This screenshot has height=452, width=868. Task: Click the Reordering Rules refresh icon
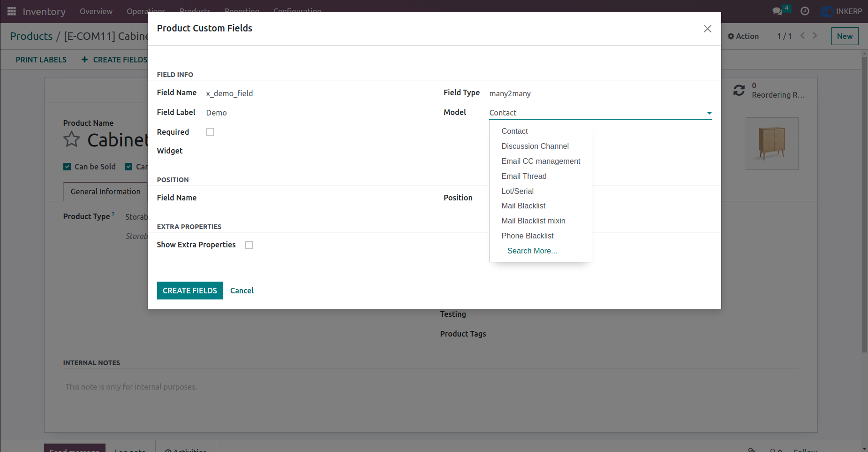739,90
